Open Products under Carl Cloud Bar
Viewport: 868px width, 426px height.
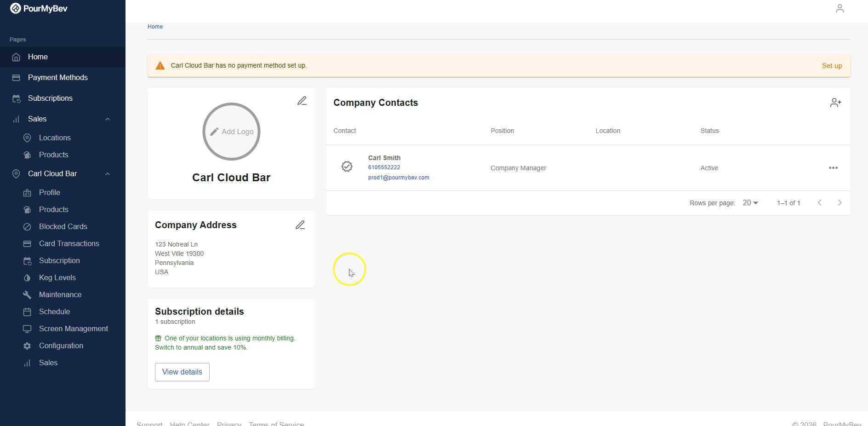pyautogui.click(x=63, y=210)
